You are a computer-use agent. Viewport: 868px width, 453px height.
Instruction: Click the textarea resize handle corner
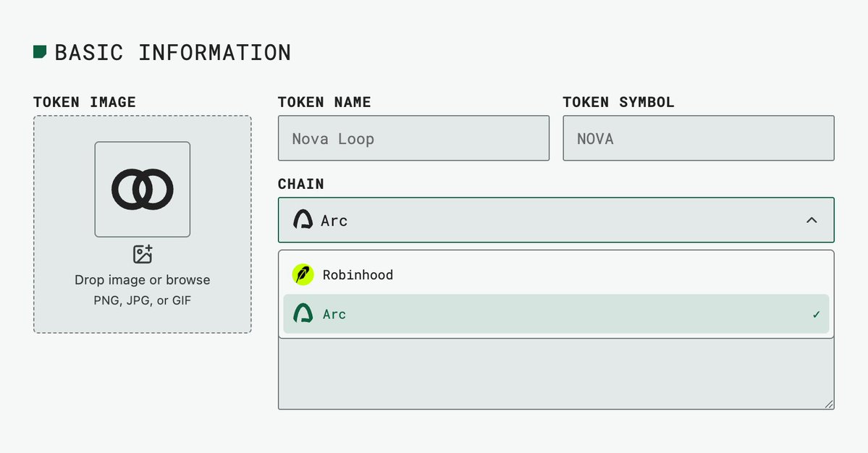(x=829, y=405)
